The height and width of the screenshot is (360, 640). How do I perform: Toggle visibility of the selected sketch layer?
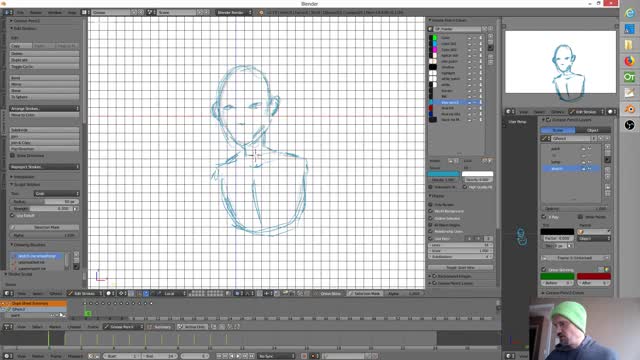(583, 169)
